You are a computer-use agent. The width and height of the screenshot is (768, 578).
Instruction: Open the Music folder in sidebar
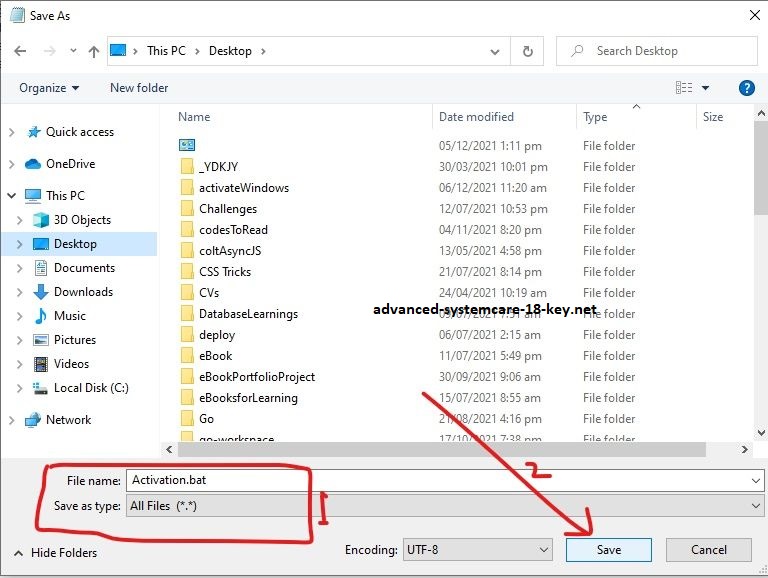[x=70, y=316]
